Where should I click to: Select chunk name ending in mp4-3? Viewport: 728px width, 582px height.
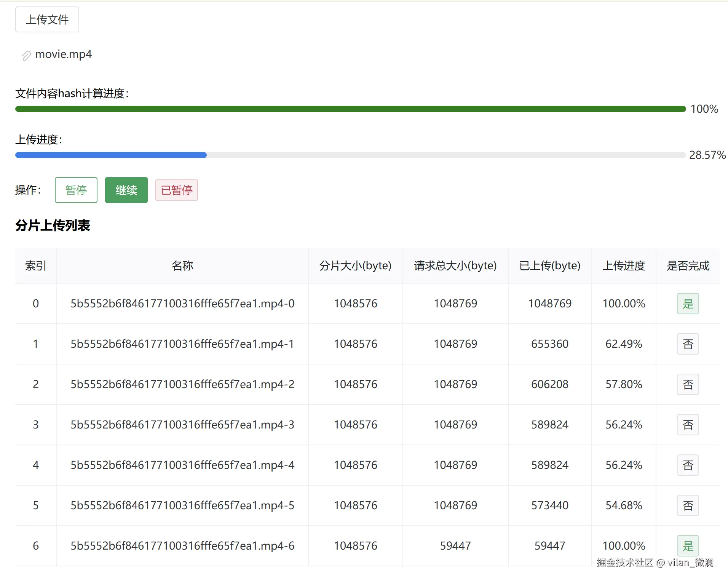(x=182, y=425)
